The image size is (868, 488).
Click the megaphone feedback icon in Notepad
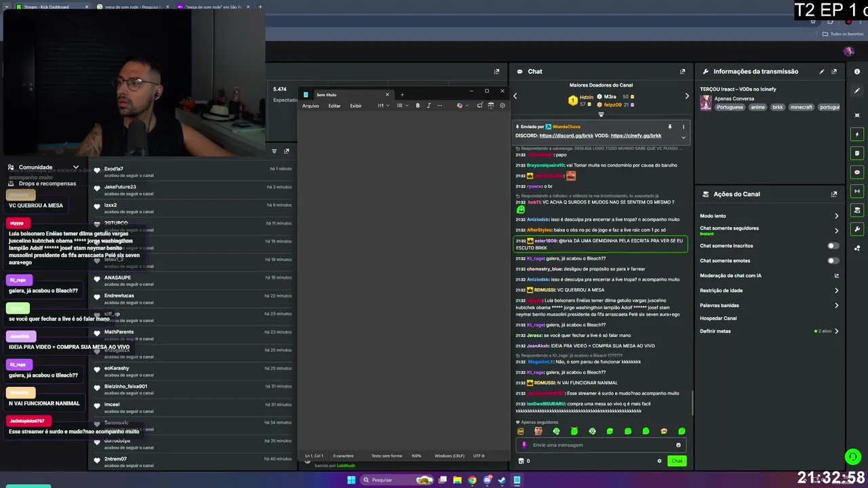(479, 105)
